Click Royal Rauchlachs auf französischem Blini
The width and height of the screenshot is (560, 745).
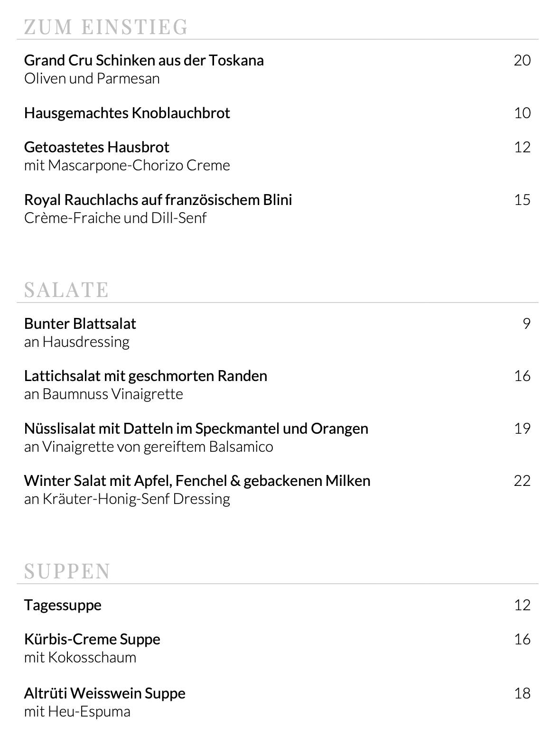[158, 200]
